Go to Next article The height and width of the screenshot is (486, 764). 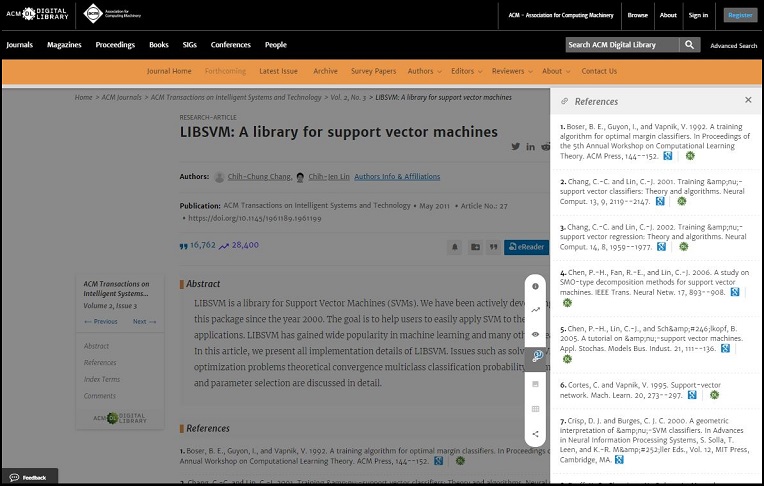(x=144, y=322)
